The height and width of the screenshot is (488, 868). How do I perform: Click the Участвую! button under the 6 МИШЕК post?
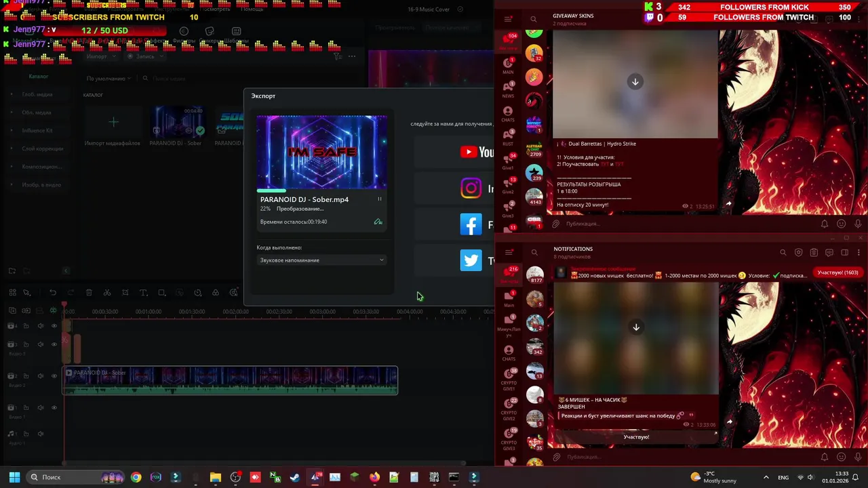(x=636, y=437)
